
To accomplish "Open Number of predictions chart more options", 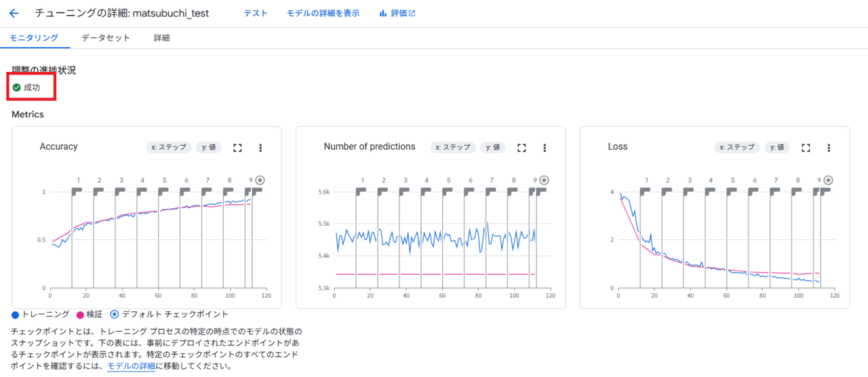I will (545, 148).
